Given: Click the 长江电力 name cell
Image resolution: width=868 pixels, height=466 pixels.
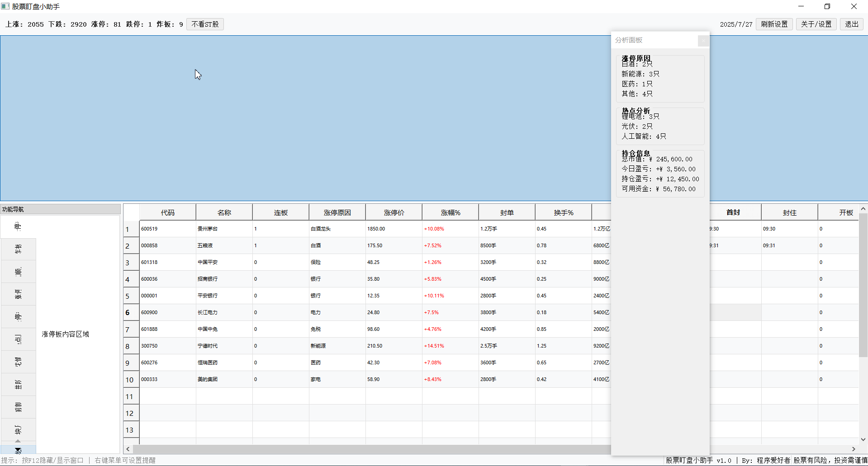Looking at the screenshot, I should 224,312.
